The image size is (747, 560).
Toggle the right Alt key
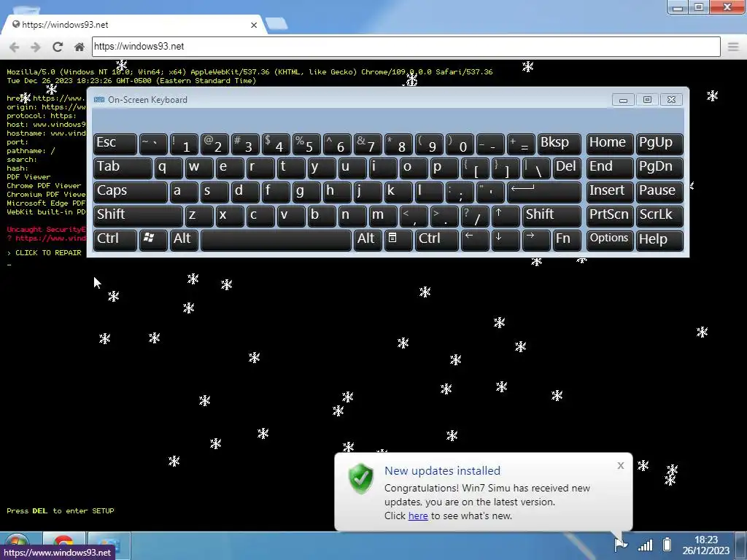pyautogui.click(x=368, y=239)
